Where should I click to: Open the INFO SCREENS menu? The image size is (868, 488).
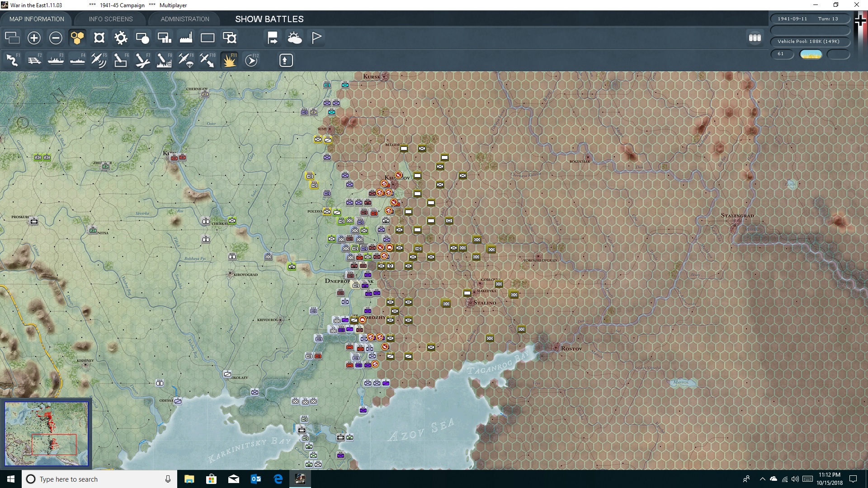(111, 19)
